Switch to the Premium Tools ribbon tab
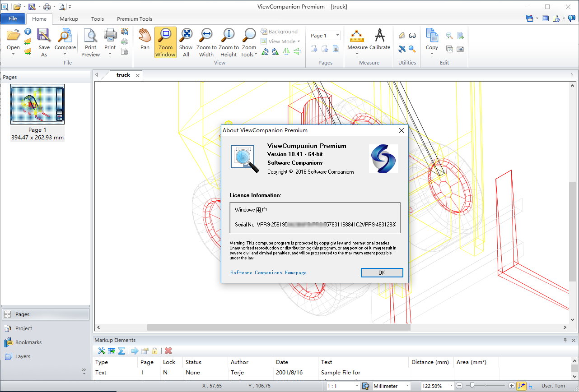Image resolution: width=579 pixels, height=392 pixels. coord(135,19)
